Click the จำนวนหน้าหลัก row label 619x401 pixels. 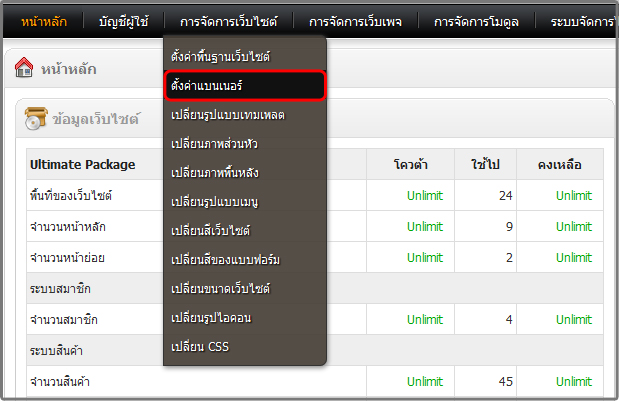68,227
